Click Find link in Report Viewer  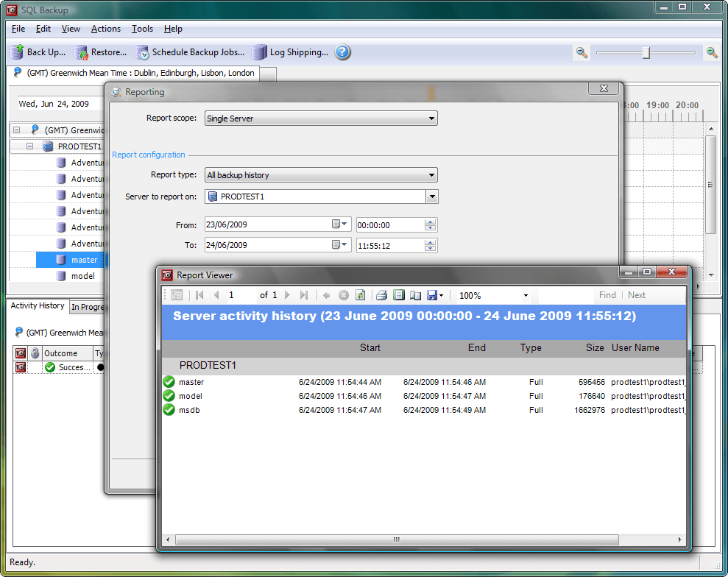coord(607,295)
